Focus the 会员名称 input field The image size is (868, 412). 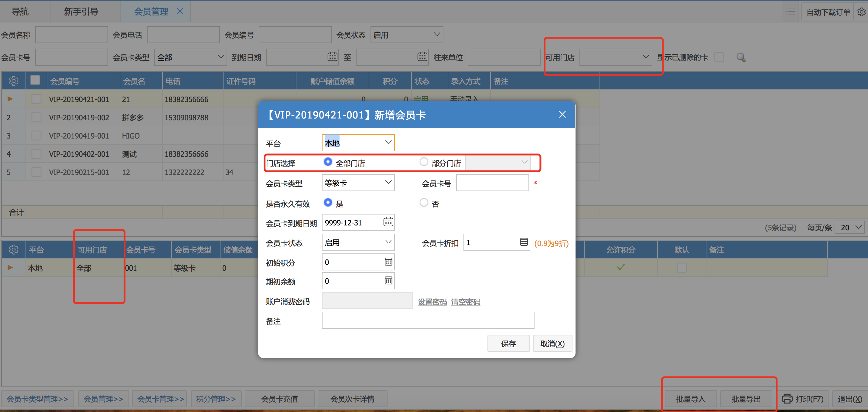(71, 35)
